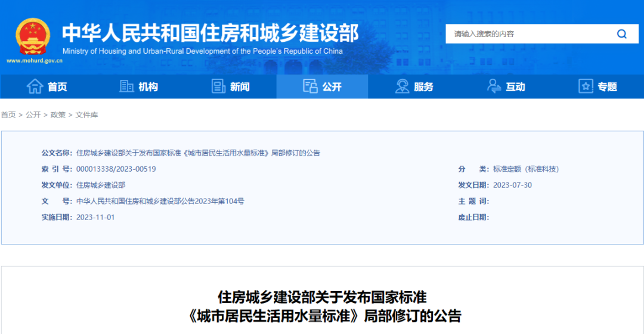The image size is (644, 334).
Task: Click the 废止日期 label
Action: point(473,217)
